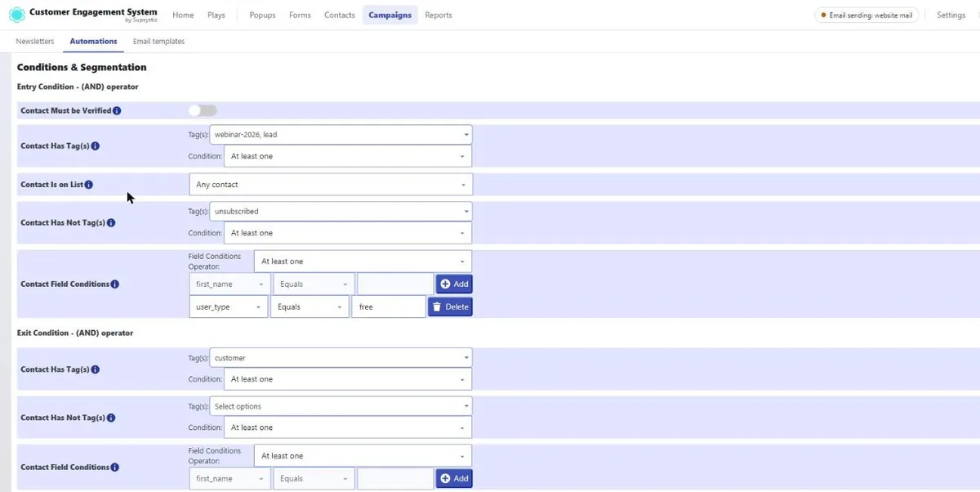Switch to the Automations tab
The width and height of the screenshot is (980, 492).
[93, 42]
